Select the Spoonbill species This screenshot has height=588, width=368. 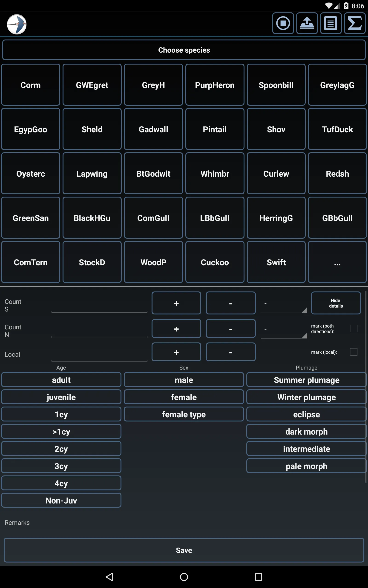(x=276, y=85)
